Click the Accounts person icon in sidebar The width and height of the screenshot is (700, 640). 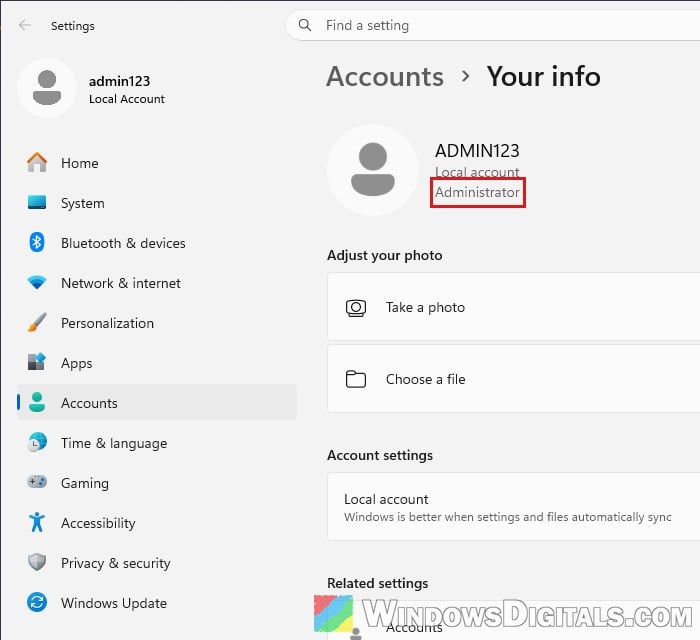point(37,402)
